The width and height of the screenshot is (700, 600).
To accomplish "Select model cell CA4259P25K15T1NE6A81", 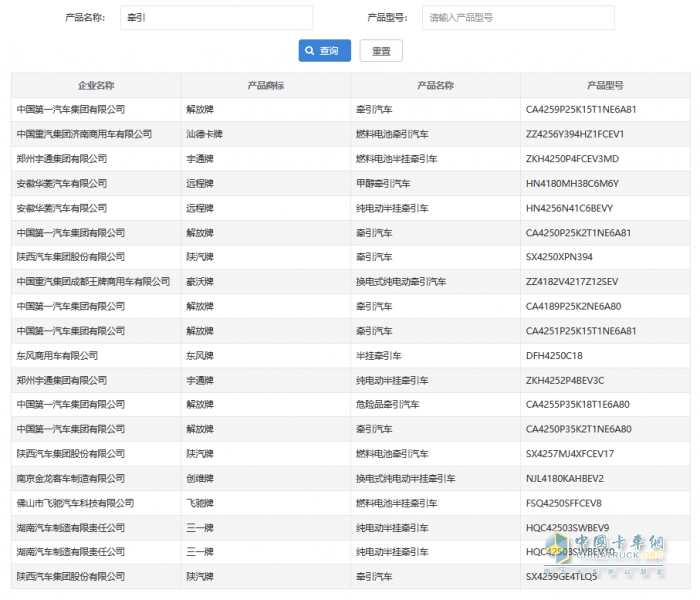I will (x=581, y=109).
